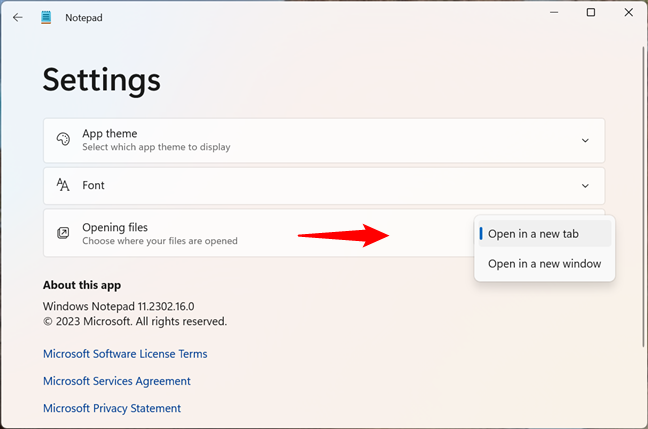This screenshot has height=429, width=648.
Task: Open Microsoft Privacy Statement link
Action: click(112, 408)
